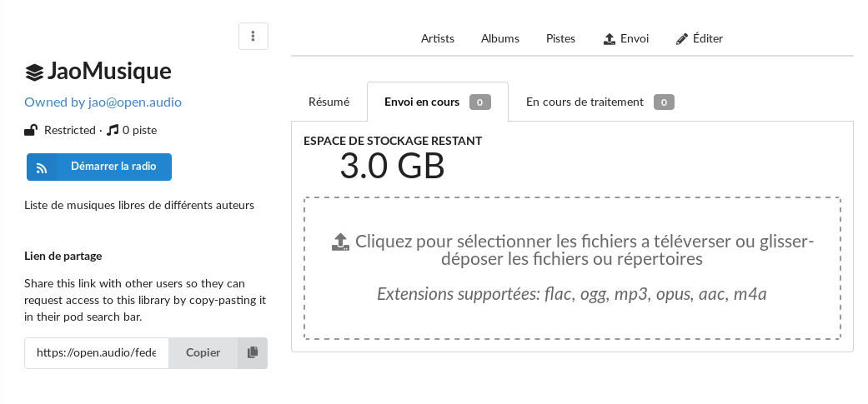The height and width of the screenshot is (404, 868).
Task: Go to the Artists section
Action: coord(437,38)
